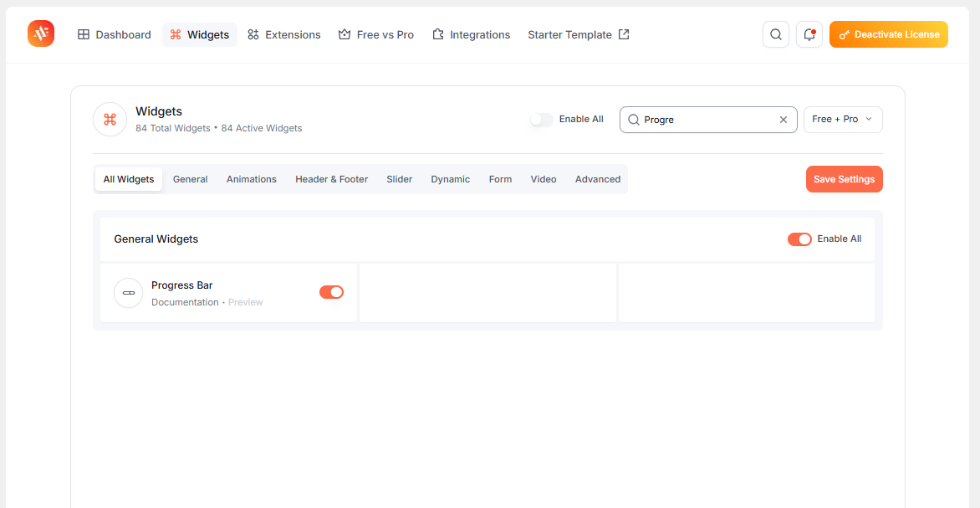Toggle General Widgets Enable All switch
980x508 pixels.
pyautogui.click(x=799, y=239)
